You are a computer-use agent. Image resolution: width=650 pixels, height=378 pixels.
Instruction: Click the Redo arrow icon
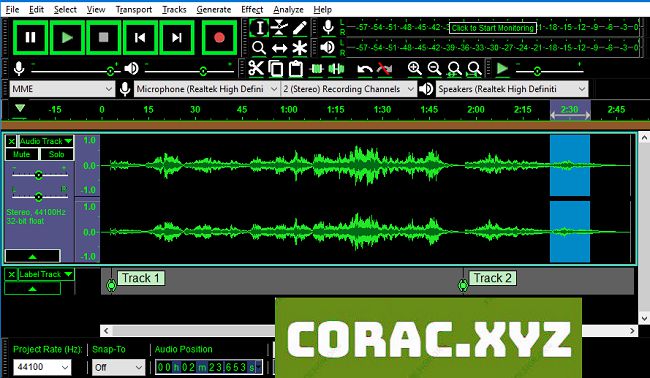[x=385, y=69]
